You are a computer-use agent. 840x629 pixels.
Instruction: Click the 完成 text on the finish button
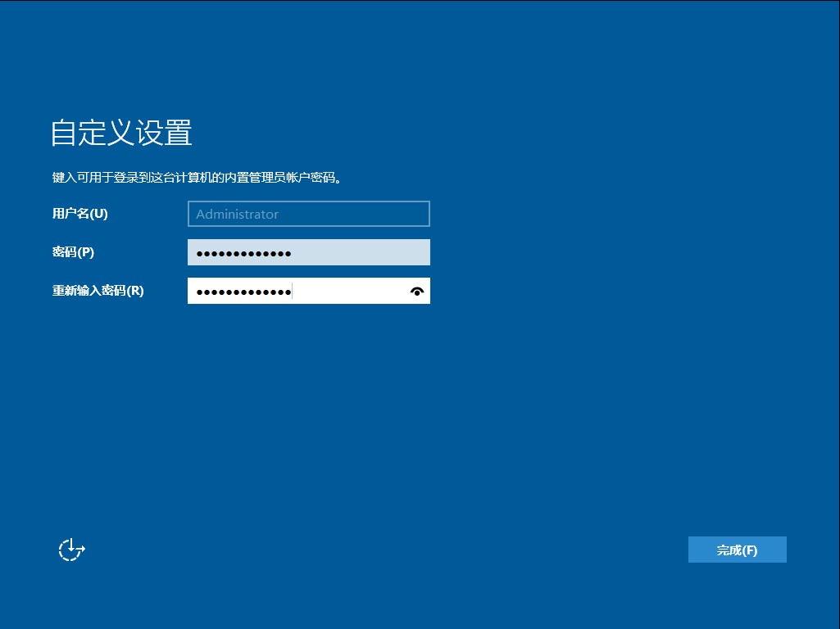coord(729,550)
